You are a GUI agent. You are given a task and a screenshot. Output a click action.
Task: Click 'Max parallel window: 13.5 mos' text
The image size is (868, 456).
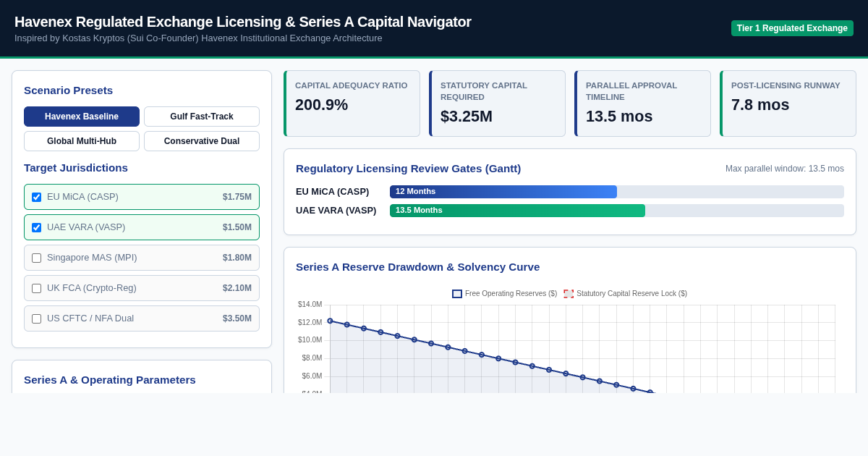tap(785, 169)
